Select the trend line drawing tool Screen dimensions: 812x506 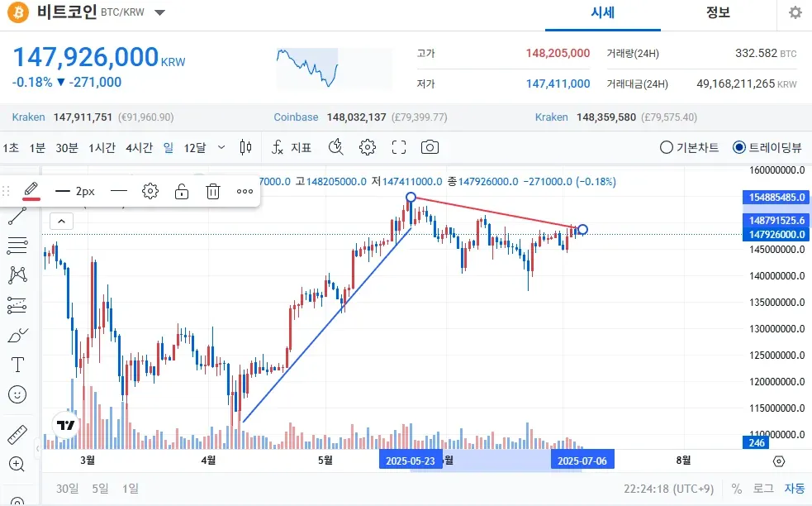click(x=17, y=217)
